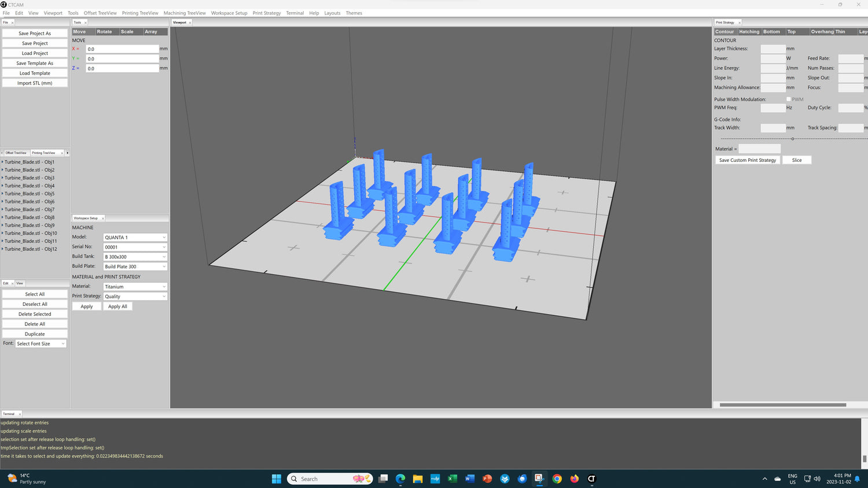Launch Microsoft Edge from the taskbar

point(400,479)
